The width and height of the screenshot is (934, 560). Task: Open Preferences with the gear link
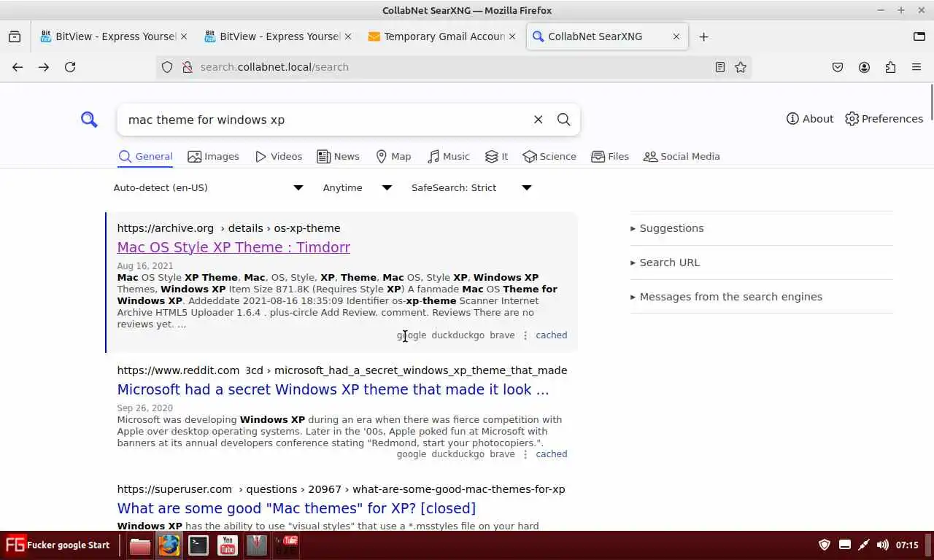click(884, 119)
